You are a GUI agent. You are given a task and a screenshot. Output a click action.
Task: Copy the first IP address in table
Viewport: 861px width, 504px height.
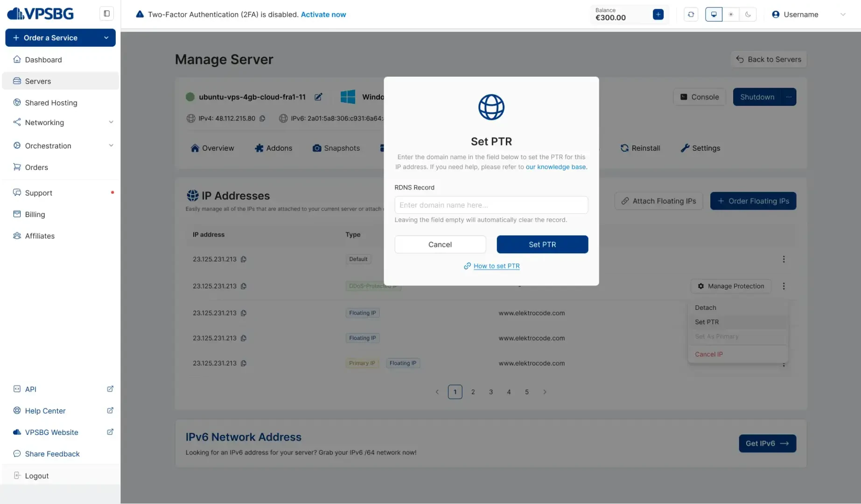point(244,259)
